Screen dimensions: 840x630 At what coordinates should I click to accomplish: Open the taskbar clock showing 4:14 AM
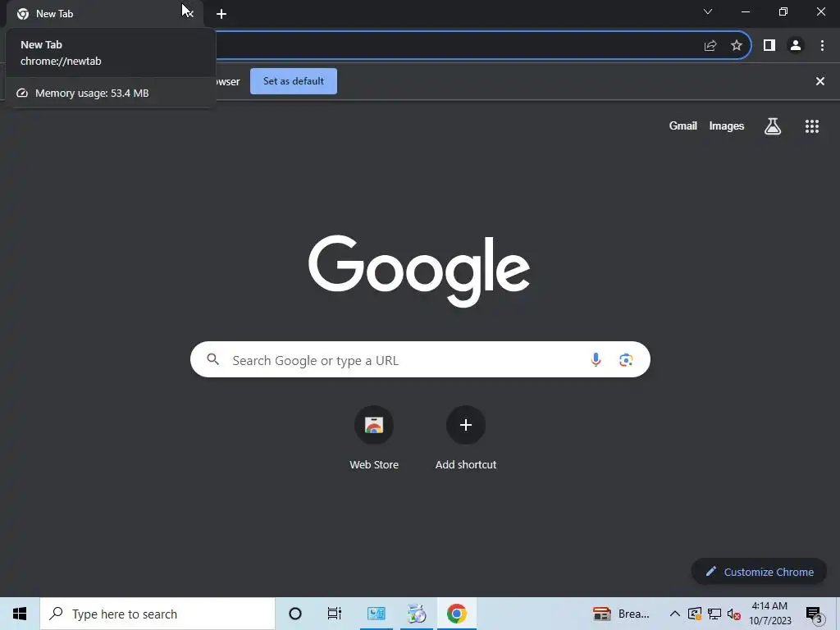[769, 614]
